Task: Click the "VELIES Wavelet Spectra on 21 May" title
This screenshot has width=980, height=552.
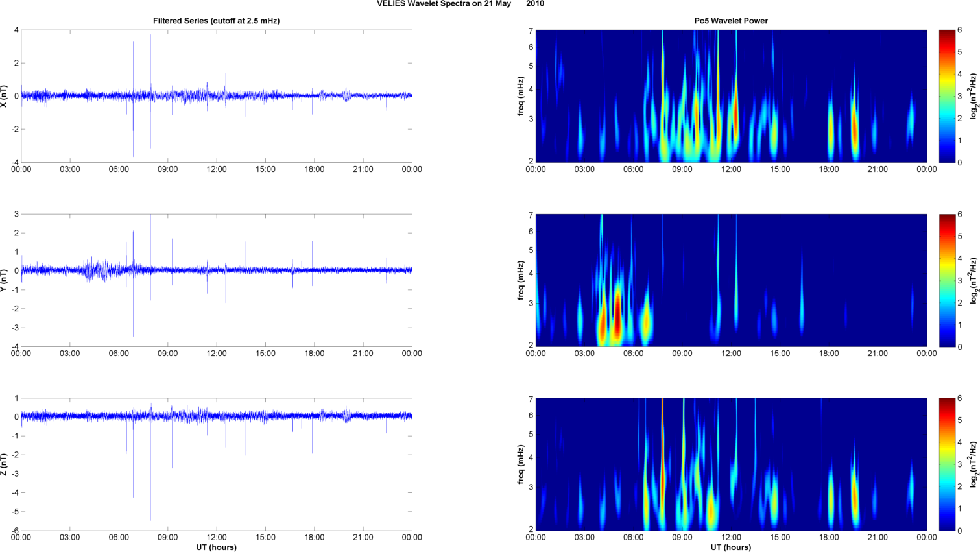Action: pos(444,4)
